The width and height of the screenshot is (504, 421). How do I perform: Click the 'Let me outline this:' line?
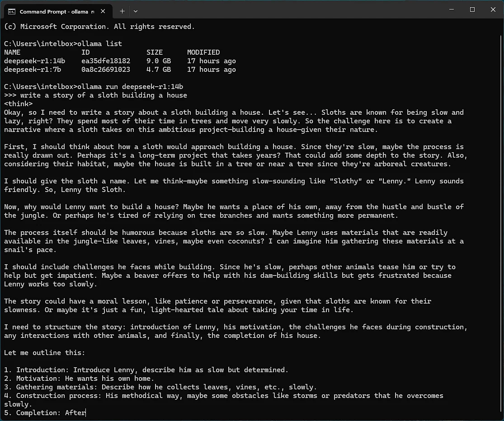[x=44, y=353]
